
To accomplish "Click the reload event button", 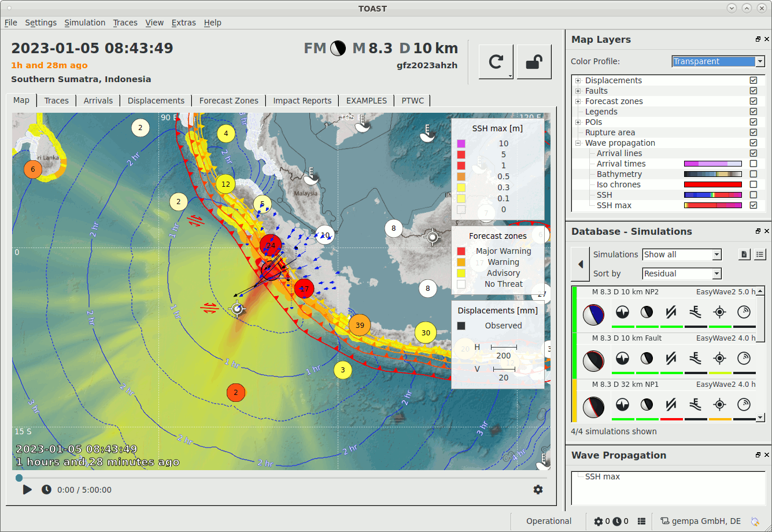I will pos(496,62).
